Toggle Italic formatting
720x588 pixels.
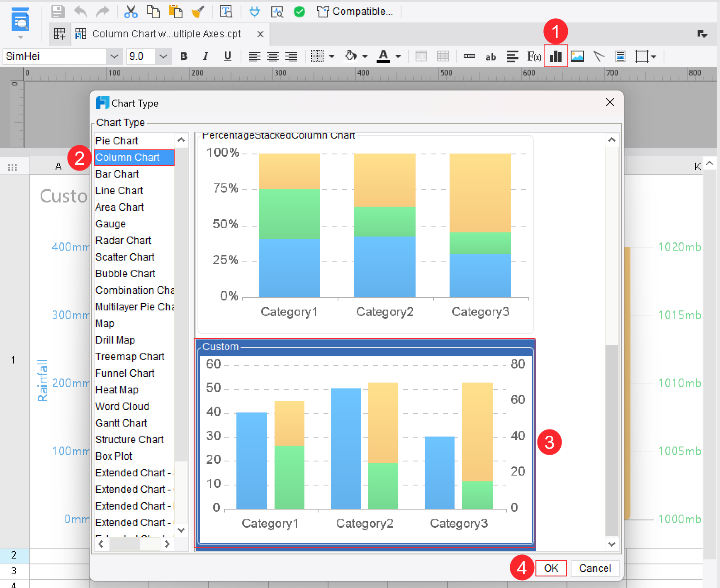205,56
